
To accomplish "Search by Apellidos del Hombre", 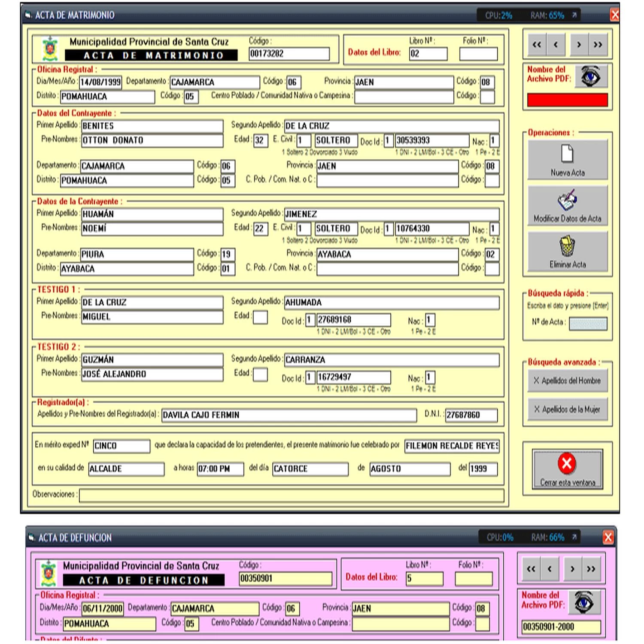I will tap(567, 381).
